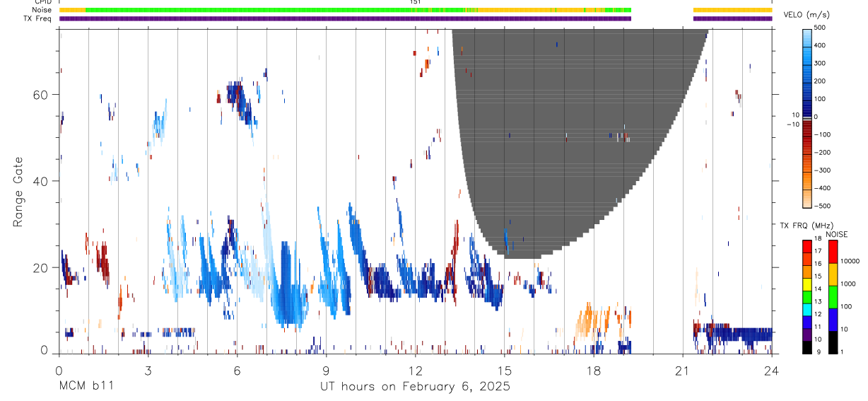Click the "Range Gate" y-axis title
The image size is (868, 401).
click(x=18, y=193)
